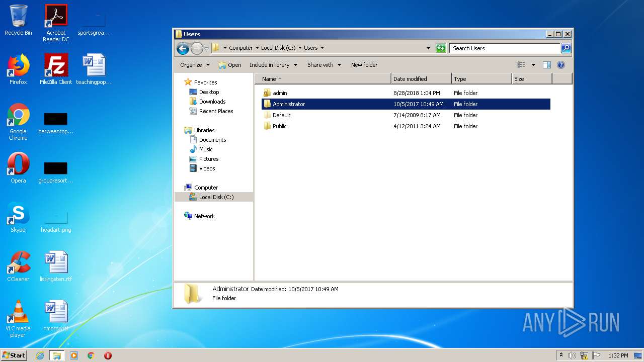Click the Open toolbar button
Screen dimensions: 644x362
tap(230, 65)
